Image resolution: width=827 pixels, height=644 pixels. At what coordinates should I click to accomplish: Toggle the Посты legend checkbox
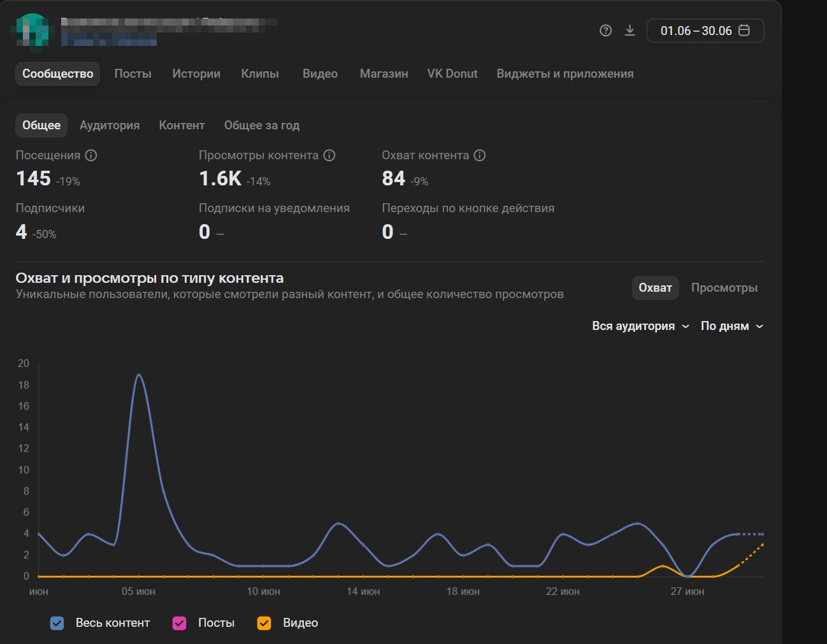pos(180,623)
